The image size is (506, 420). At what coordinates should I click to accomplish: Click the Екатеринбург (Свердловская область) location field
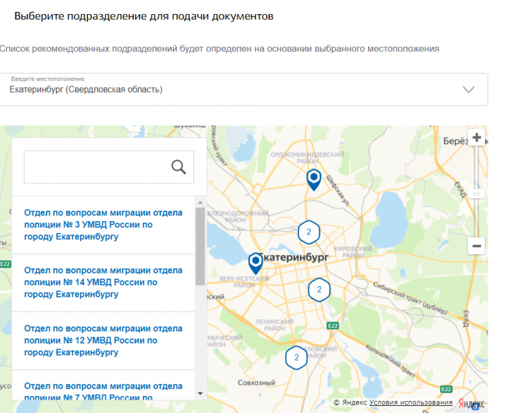point(244,90)
